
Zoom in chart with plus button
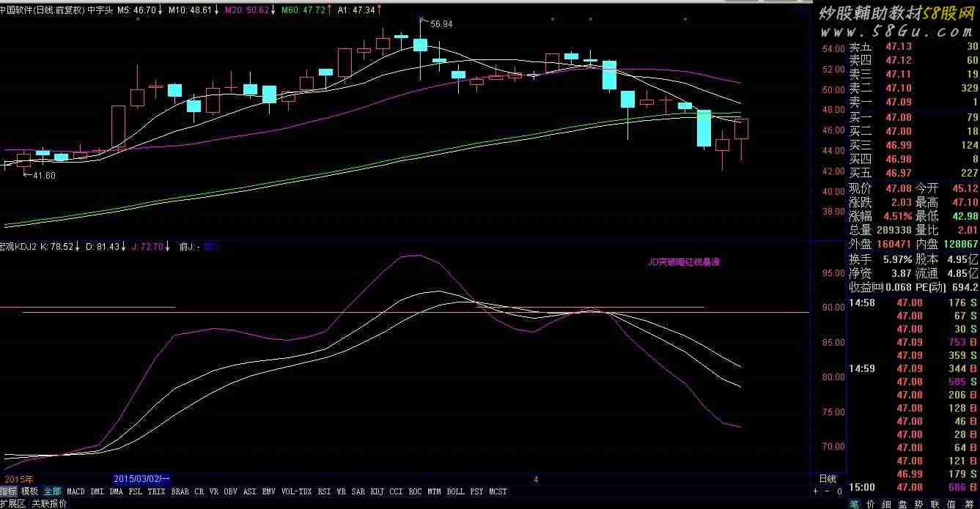click(x=816, y=491)
